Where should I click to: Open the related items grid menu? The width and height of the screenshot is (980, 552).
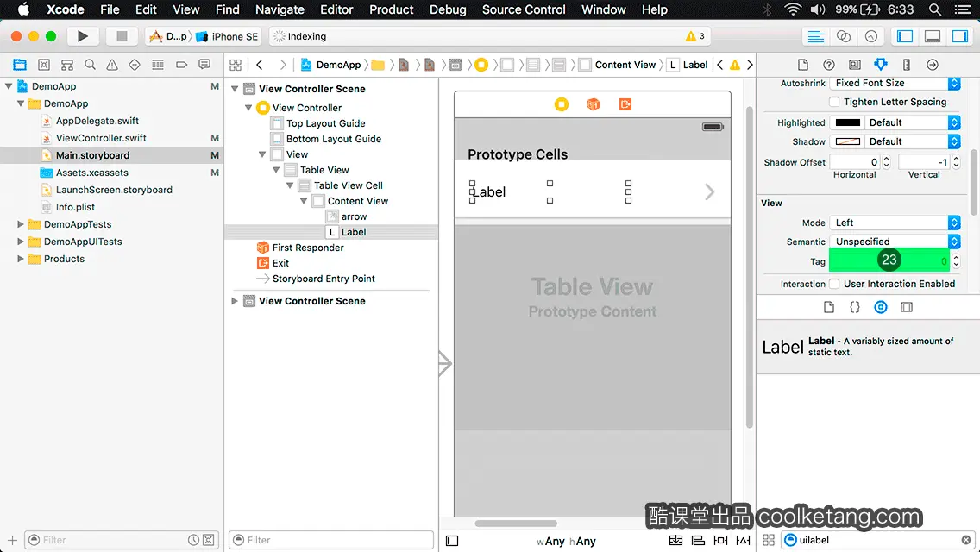236,65
